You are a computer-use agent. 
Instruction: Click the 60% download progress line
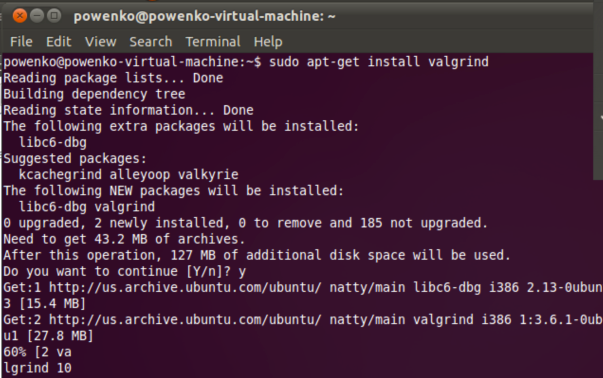(37, 352)
